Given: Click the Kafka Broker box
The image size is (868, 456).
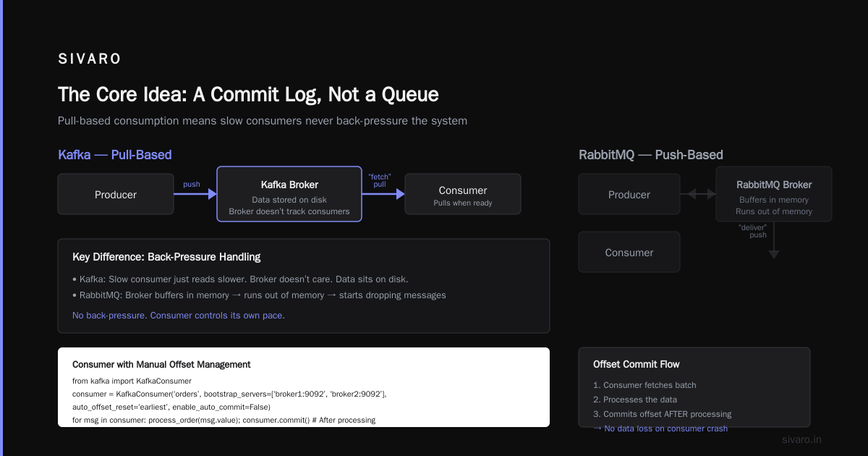Looking at the screenshot, I should pyautogui.click(x=289, y=194).
